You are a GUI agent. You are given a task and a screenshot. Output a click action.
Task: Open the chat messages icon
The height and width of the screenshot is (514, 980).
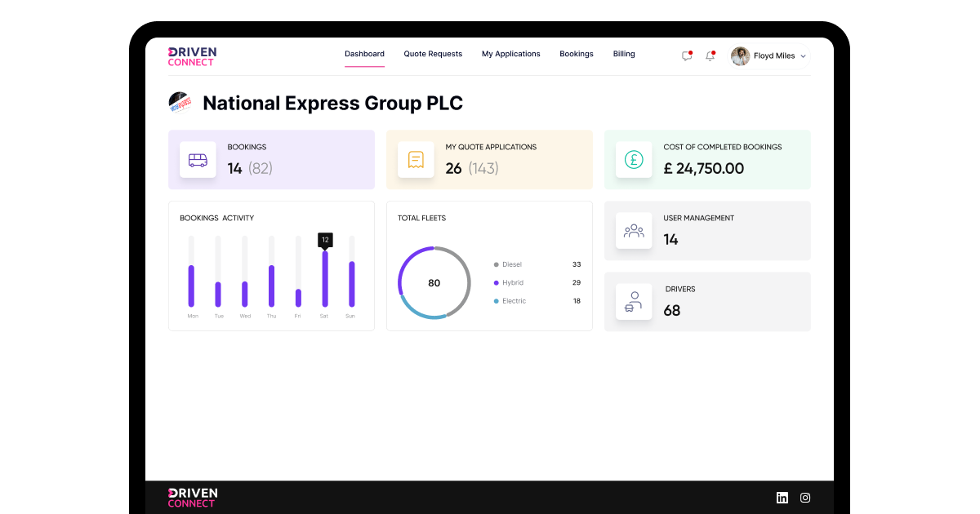point(687,56)
